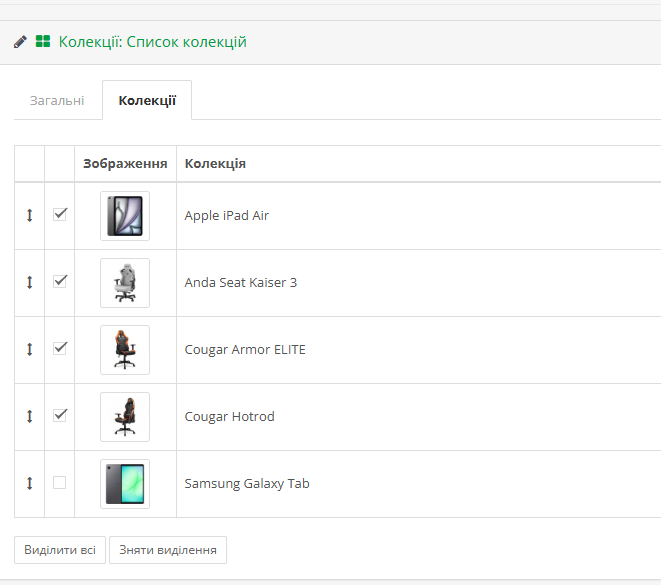The height and width of the screenshot is (585, 661).
Task: Open the Anda Seat Kaiser 3 chair thumbnail
Action: coord(125,283)
